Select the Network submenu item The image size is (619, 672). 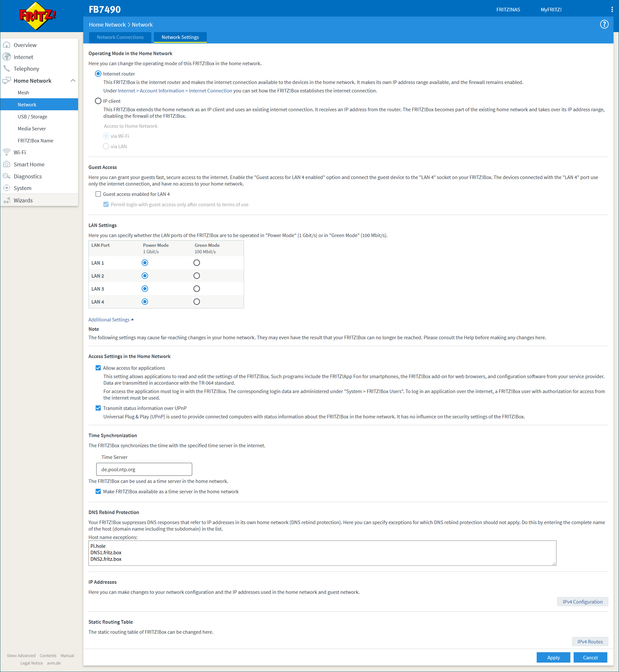click(39, 104)
